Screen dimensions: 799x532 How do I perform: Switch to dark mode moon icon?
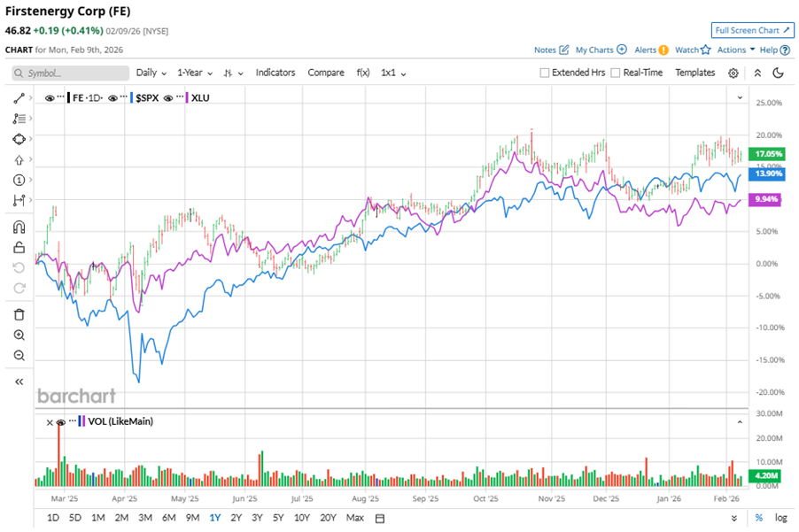click(x=778, y=73)
